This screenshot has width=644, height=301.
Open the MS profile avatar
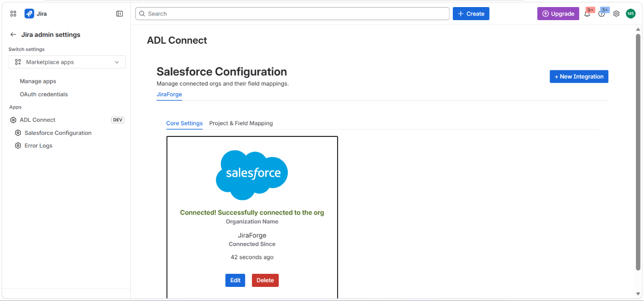(631, 14)
